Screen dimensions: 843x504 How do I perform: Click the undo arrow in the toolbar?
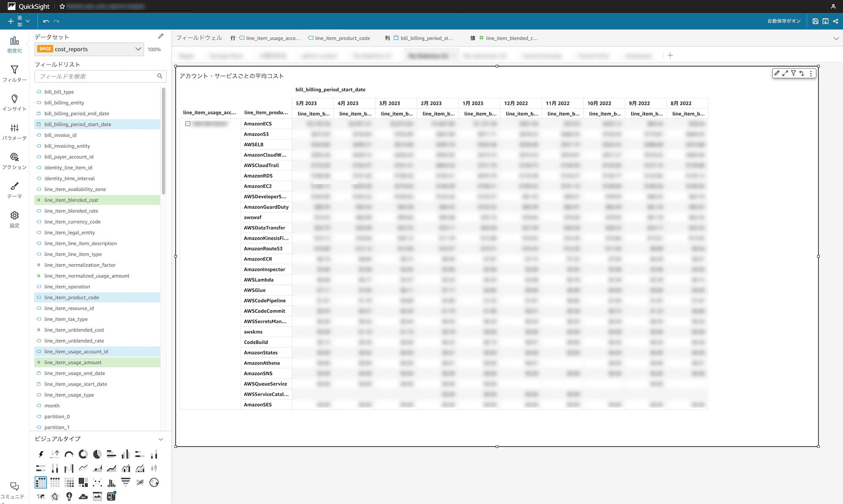tap(46, 21)
